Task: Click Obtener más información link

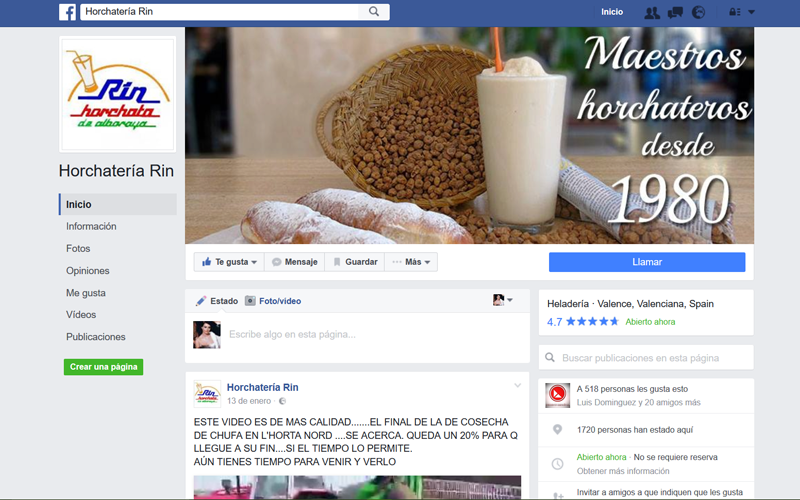Action: click(623, 471)
